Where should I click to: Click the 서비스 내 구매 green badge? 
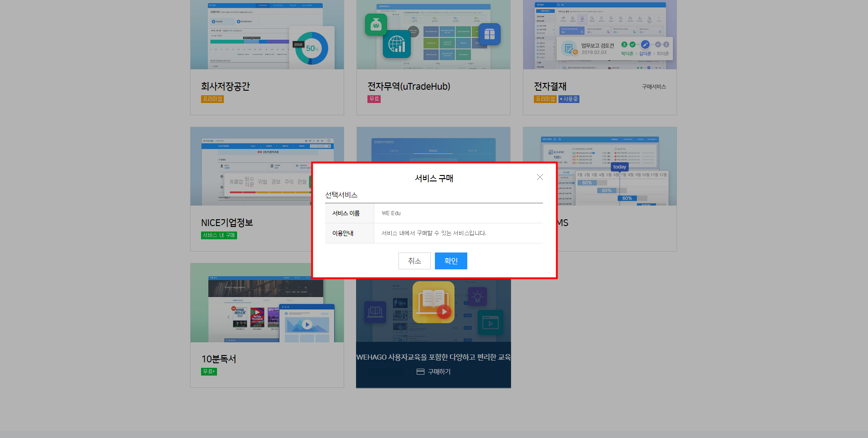219,235
